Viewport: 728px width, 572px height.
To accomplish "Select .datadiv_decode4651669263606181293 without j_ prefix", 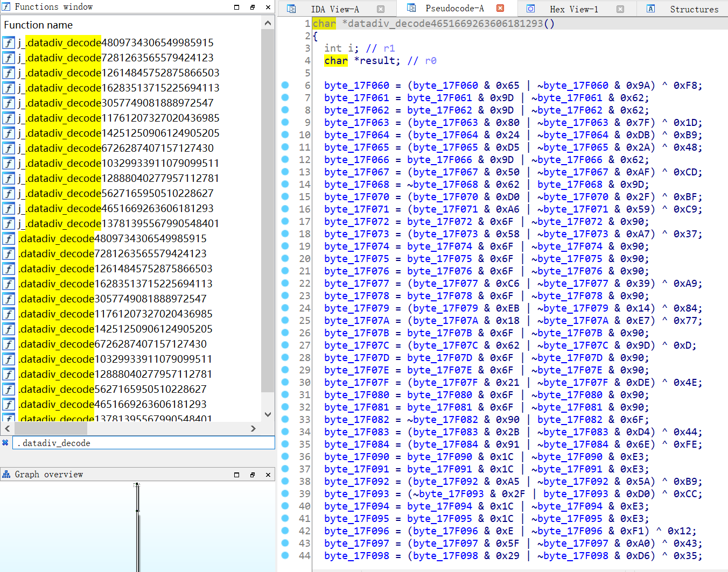I will [113, 404].
